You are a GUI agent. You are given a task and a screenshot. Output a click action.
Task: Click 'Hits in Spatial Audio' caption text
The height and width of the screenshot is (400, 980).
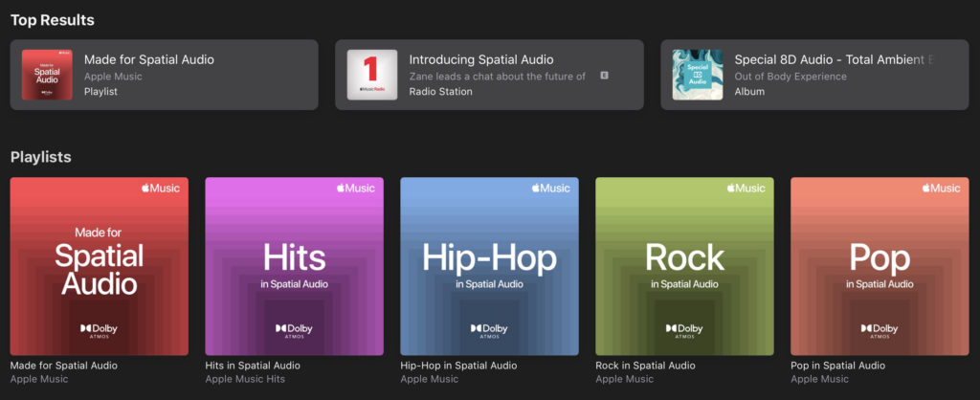pos(253,365)
